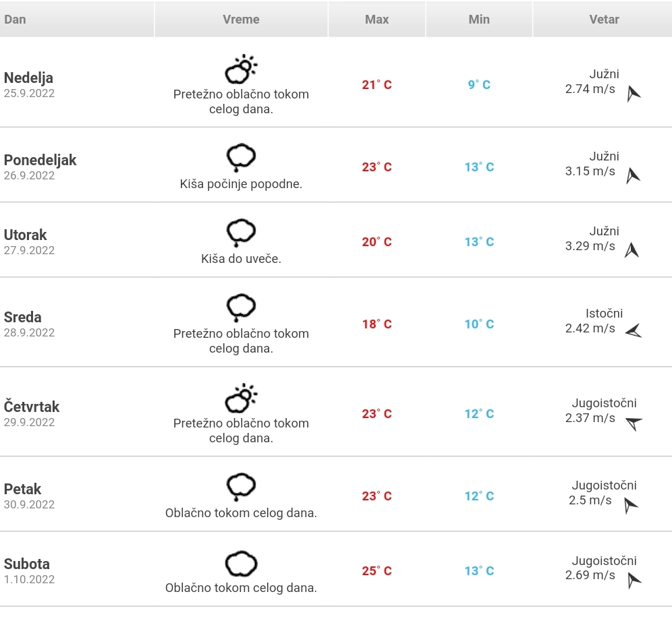
Task: Open the Ponedeljak 26.9.2022 row
Action: 336,165
